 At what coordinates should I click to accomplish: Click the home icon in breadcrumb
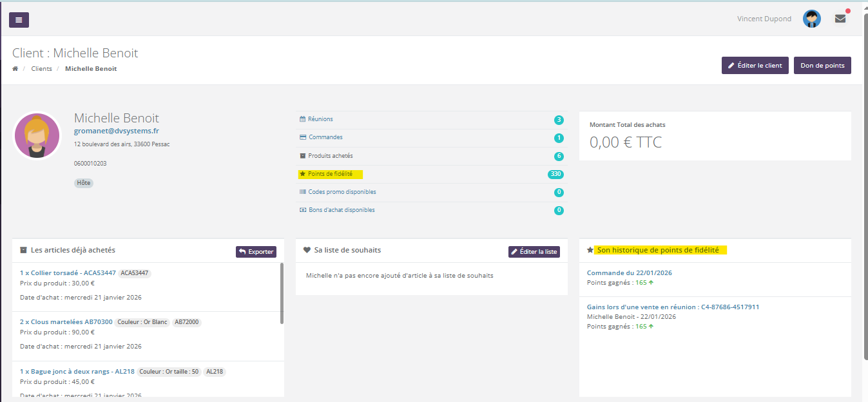[15, 69]
